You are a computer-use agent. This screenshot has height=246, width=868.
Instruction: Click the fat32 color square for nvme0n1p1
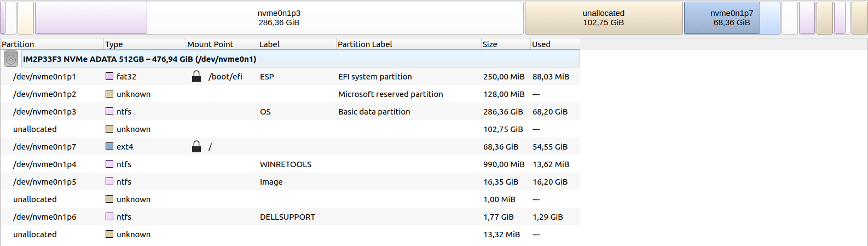point(109,77)
